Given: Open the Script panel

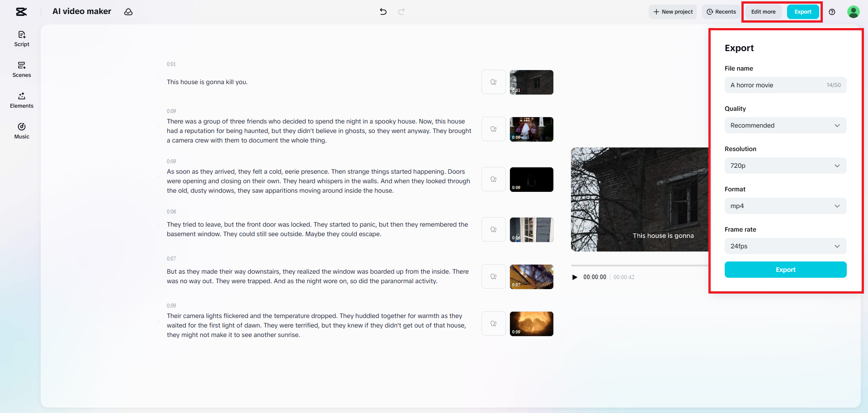Looking at the screenshot, I should 21,38.
